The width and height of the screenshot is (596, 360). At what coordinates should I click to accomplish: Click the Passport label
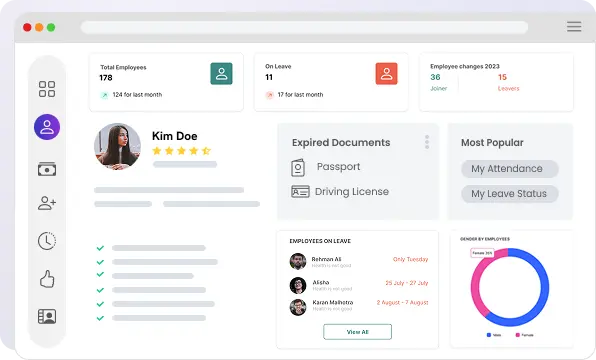pos(338,167)
